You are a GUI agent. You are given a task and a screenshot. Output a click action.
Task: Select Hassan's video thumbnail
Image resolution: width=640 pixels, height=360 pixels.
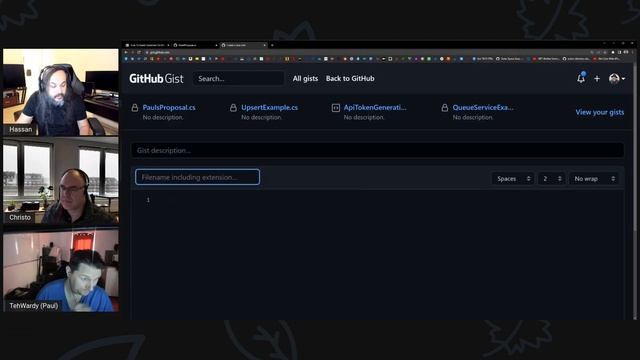click(x=61, y=92)
